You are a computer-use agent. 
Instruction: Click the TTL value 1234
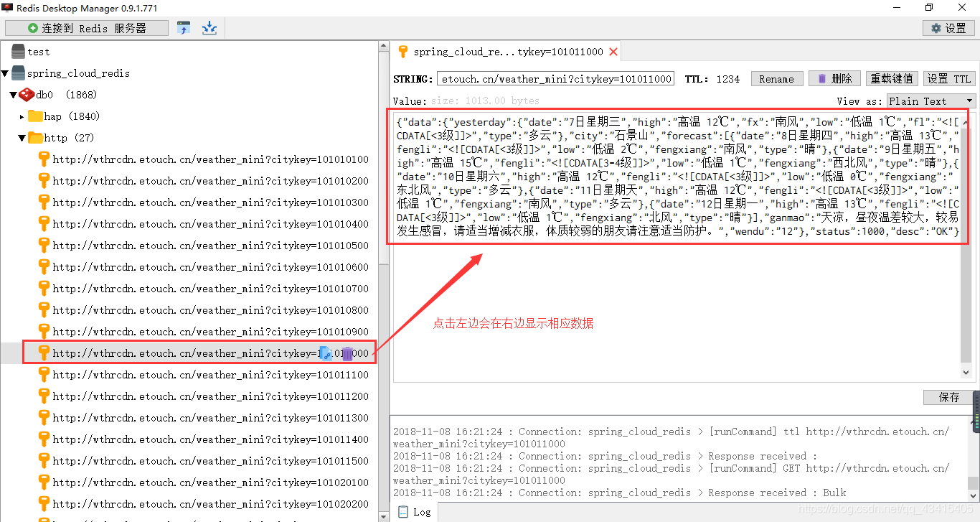(727, 79)
